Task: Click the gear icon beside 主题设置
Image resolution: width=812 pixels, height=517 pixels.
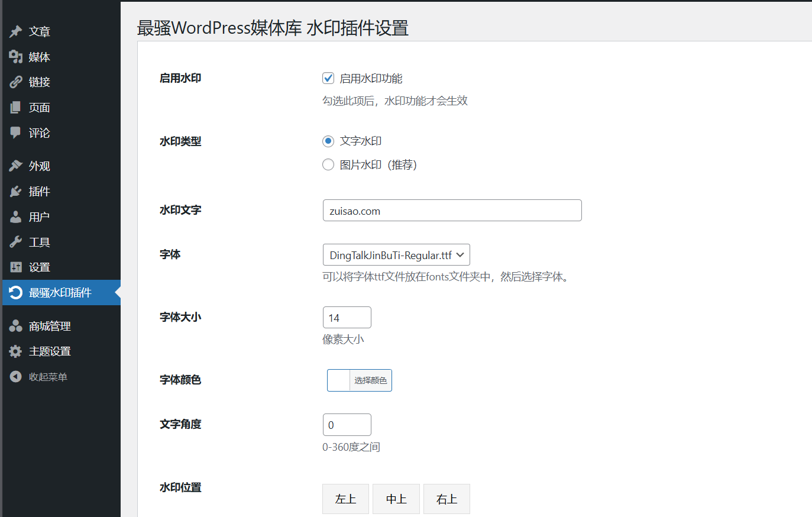Action: (x=15, y=351)
